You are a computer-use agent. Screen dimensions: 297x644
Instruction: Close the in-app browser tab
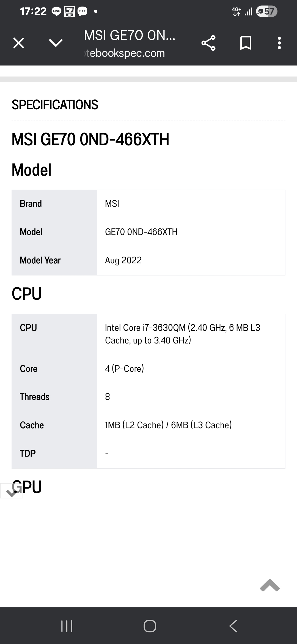(19, 43)
